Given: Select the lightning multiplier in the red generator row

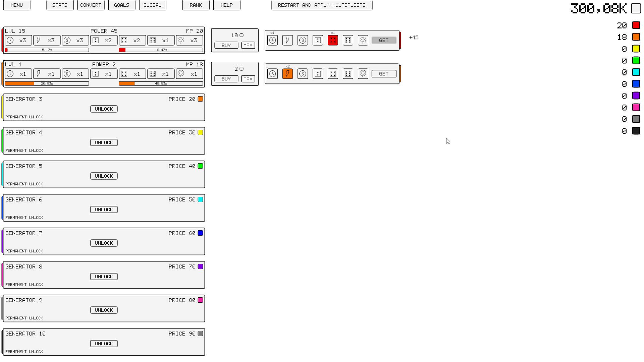Looking at the screenshot, I should coord(287,40).
